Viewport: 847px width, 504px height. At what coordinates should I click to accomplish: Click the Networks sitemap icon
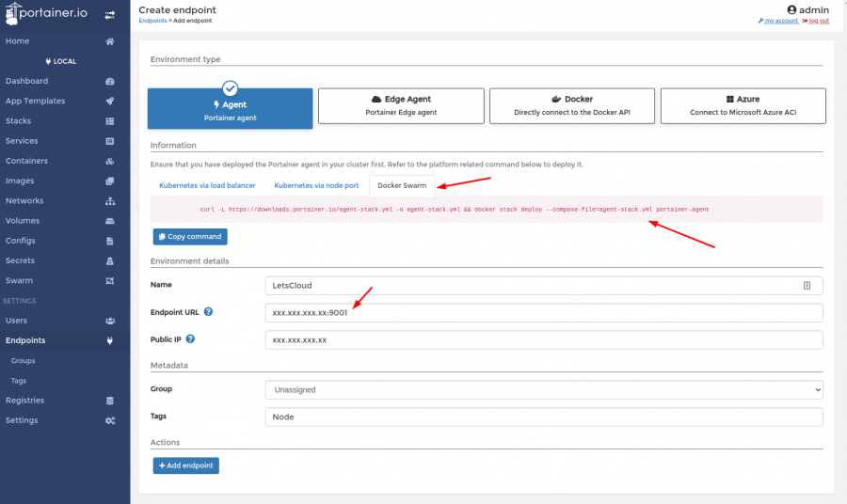(110, 201)
